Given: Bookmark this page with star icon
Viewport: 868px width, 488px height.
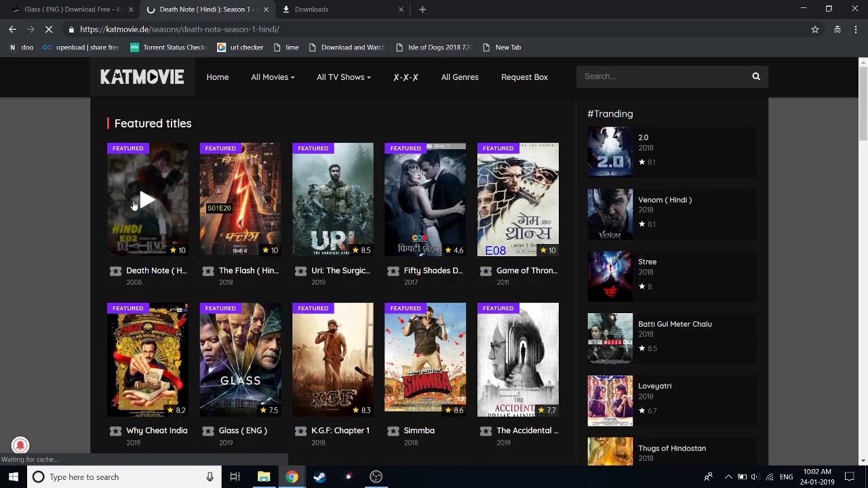Looking at the screenshot, I should (815, 29).
